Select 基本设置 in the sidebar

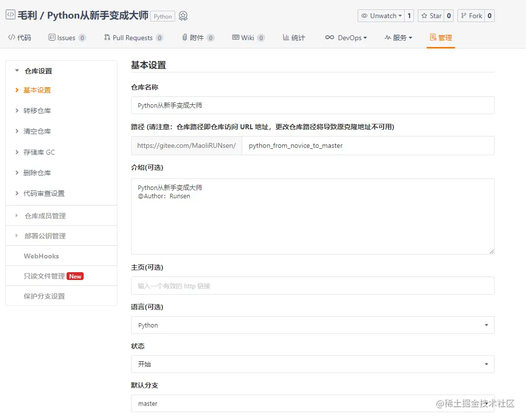pos(37,90)
